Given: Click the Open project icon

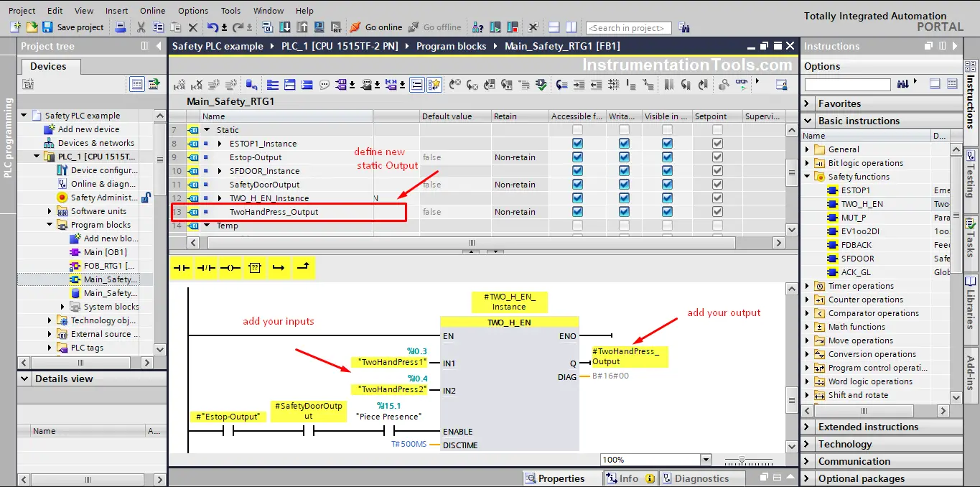Looking at the screenshot, I should [x=32, y=27].
